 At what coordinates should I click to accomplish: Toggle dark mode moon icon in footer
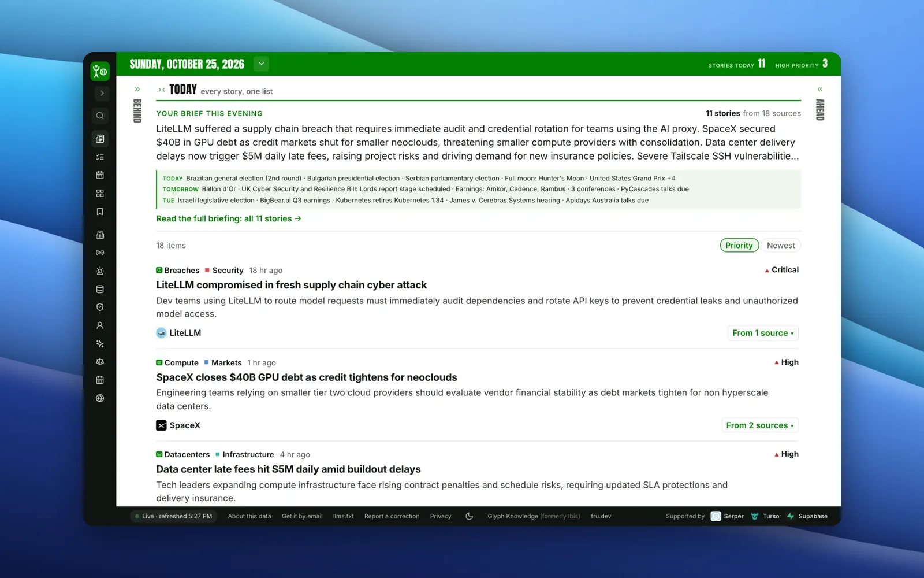[470, 516]
